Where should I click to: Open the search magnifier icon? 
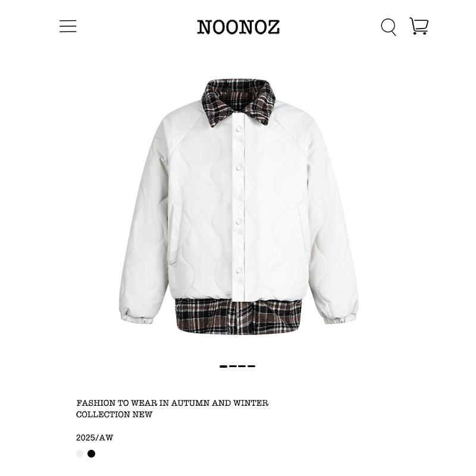pyautogui.click(x=389, y=27)
